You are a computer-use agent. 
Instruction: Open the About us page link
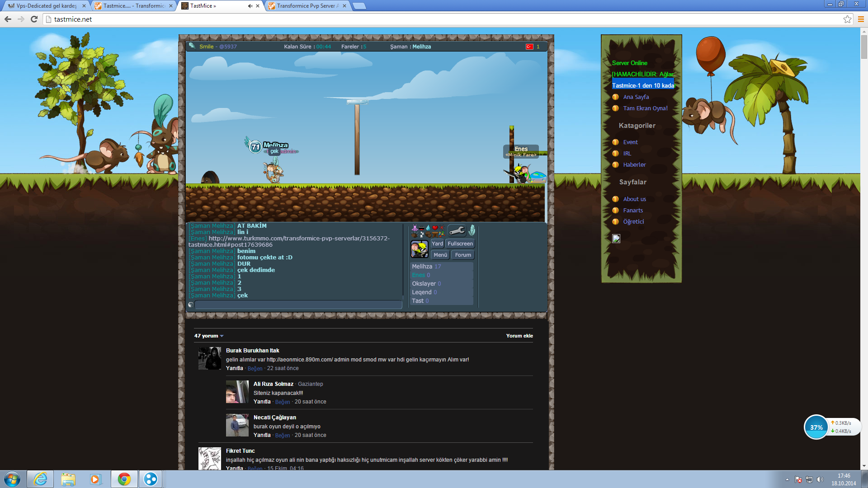[634, 199]
